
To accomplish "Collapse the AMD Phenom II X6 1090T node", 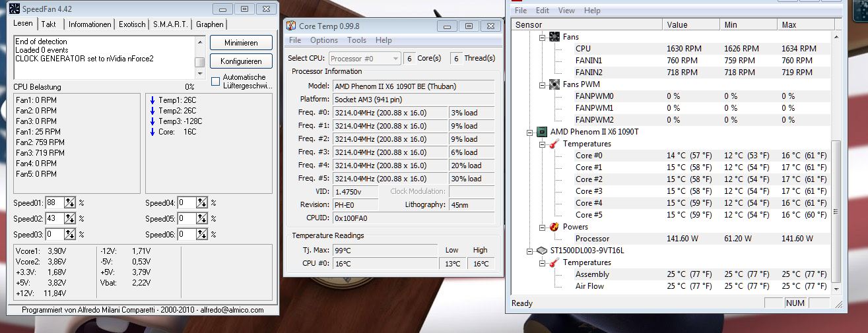I will tap(530, 132).
